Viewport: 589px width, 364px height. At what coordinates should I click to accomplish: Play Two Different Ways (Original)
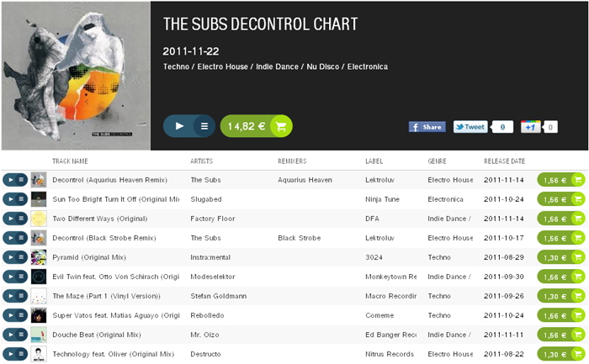[x=10, y=219]
